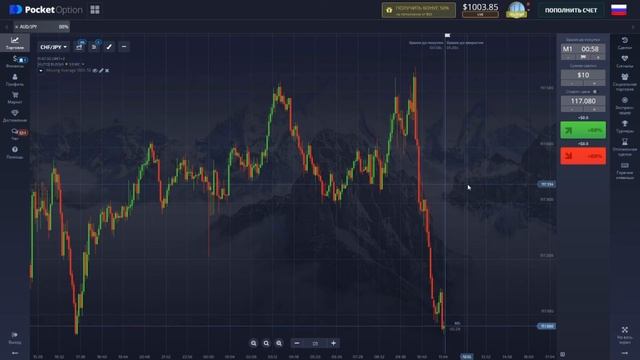The width and height of the screenshot is (640, 360).
Task: Open the CHF/JPY asset dropdown
Action: pos(53,47)
